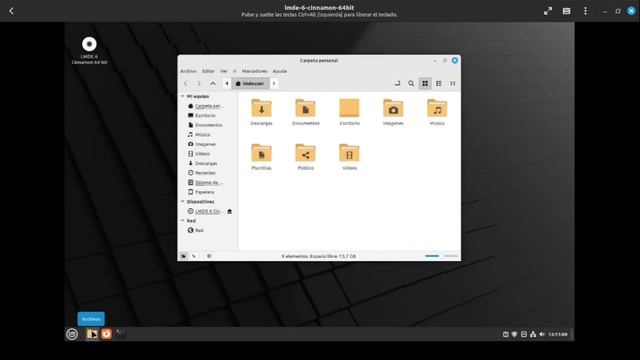640x360 pixels.
Task: Select Descargas in the sidebar
Action: tap(208, 163)
